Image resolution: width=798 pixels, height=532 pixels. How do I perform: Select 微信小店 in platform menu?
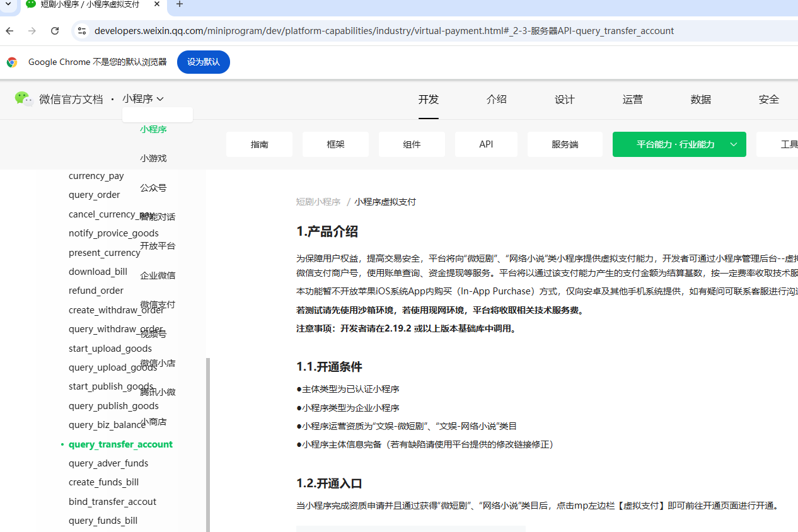pyautogui.click(x=158, y=363)
